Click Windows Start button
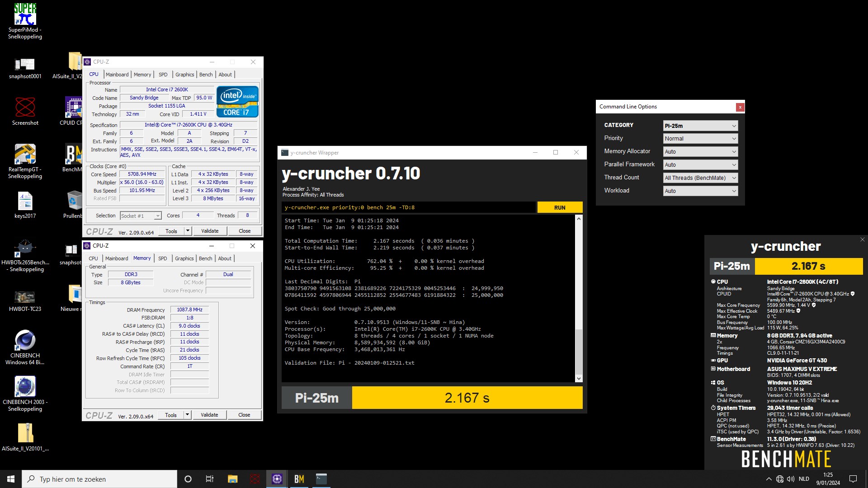 [11, 479]
